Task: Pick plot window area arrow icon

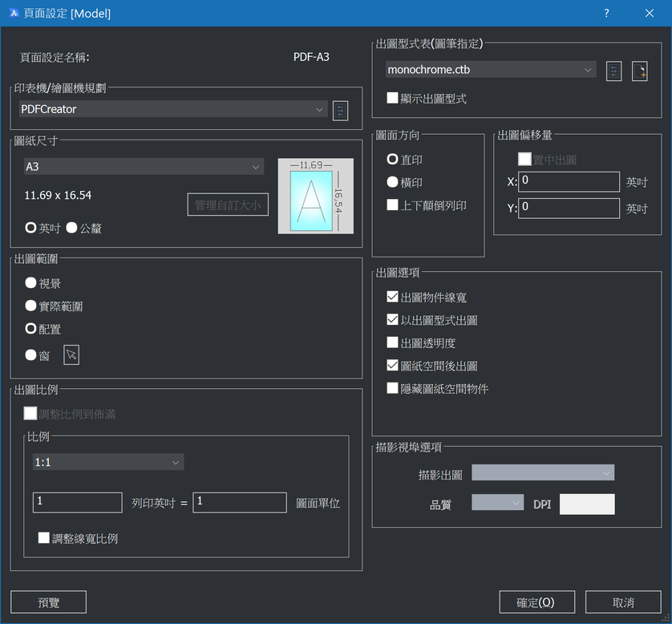Action: point(71,355)
